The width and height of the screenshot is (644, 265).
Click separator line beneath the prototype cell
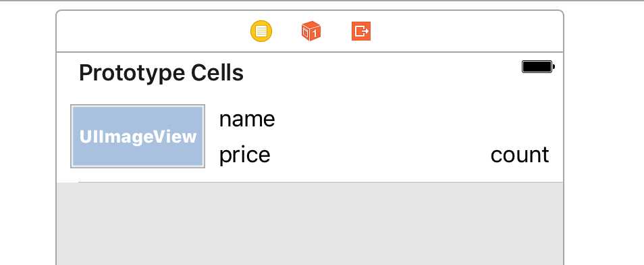[x=321, y=182]
